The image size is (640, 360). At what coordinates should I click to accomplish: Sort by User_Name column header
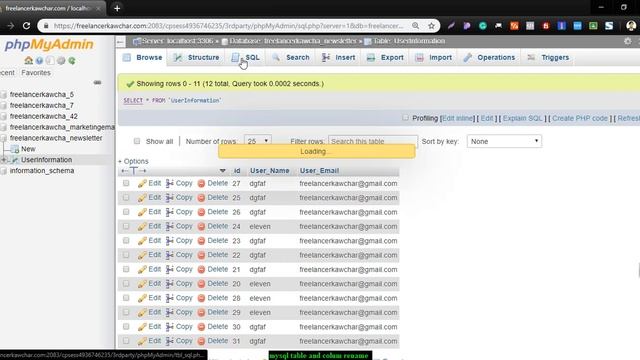tap(269, 171)
